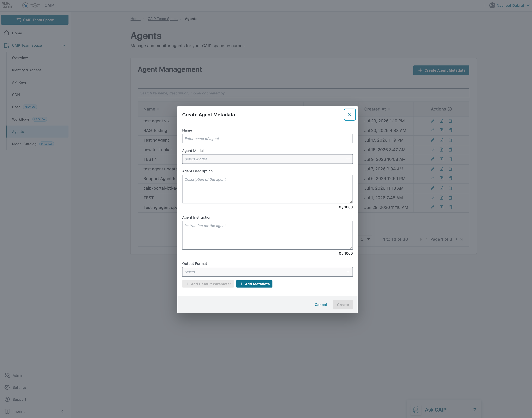
Task: Click the MINI logo icon
Action: tap(35, 5)
